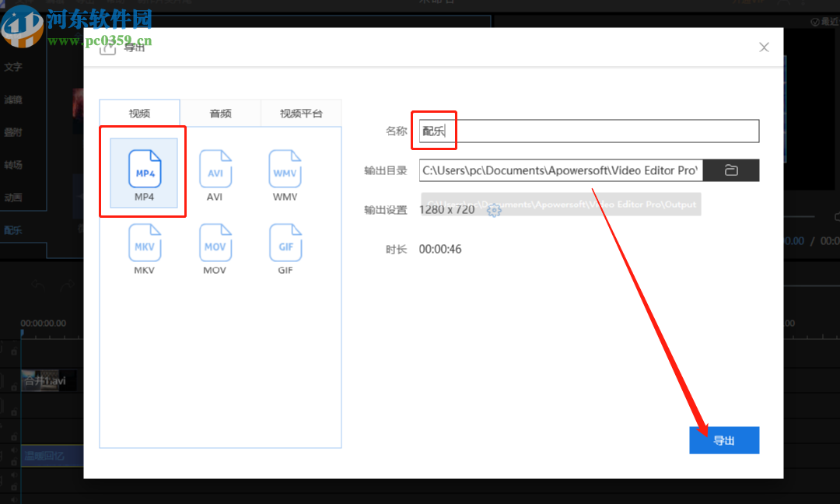The image size is (840, 504).
Task: Open output settings gear
Action: point(494,211)
